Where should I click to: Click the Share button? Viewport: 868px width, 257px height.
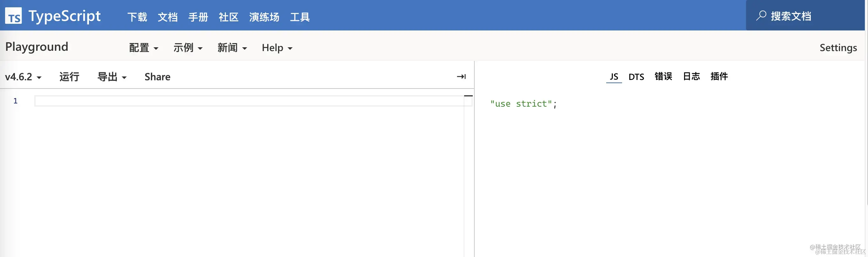157,77
